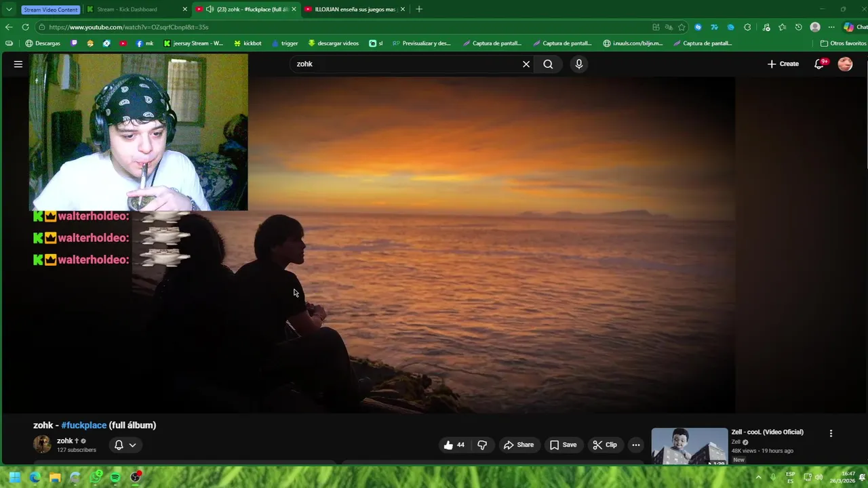
Task: Open Previsualizar y des... bookmark
Action: coord(422,43)
